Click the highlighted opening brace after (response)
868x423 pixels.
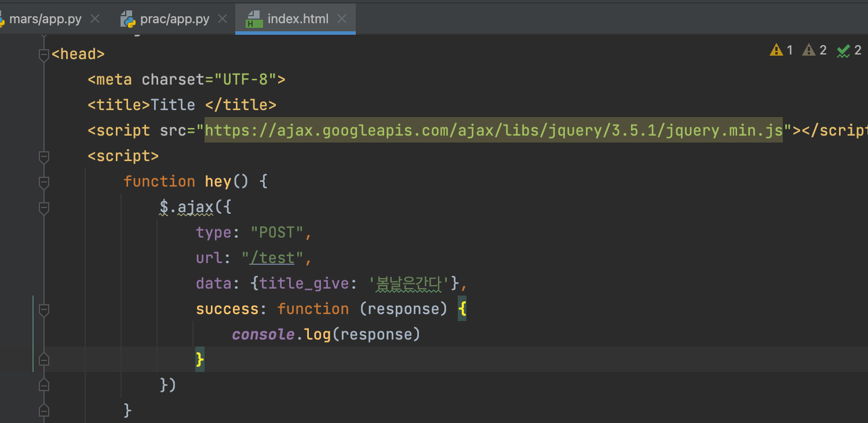pyautogui.click(x=462, y=309)
